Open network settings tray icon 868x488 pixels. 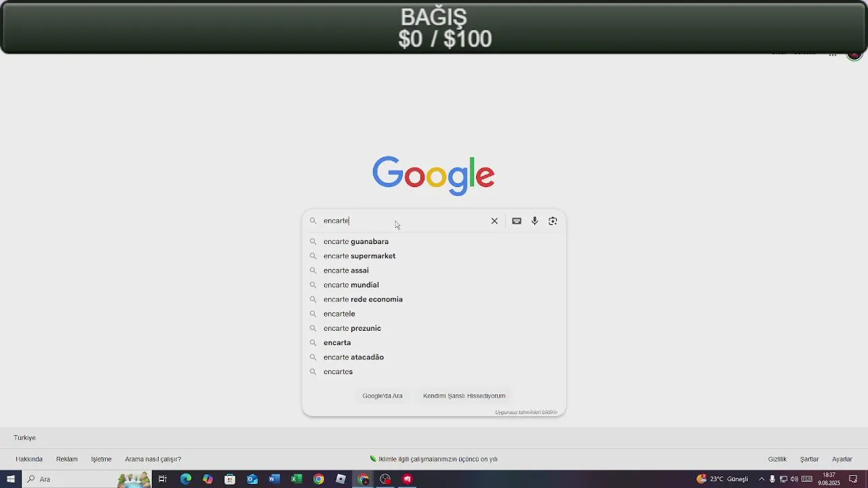(x=783, y=479)
